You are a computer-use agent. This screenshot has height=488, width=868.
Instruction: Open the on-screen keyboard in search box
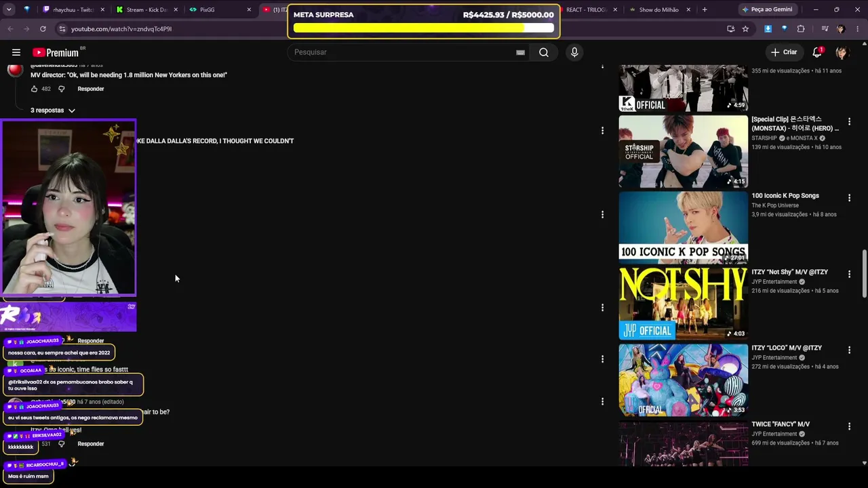pos(520,52)
